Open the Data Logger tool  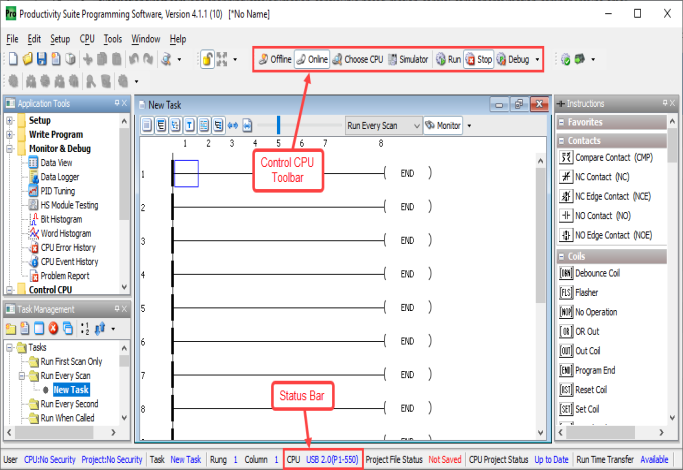[62, 176]
